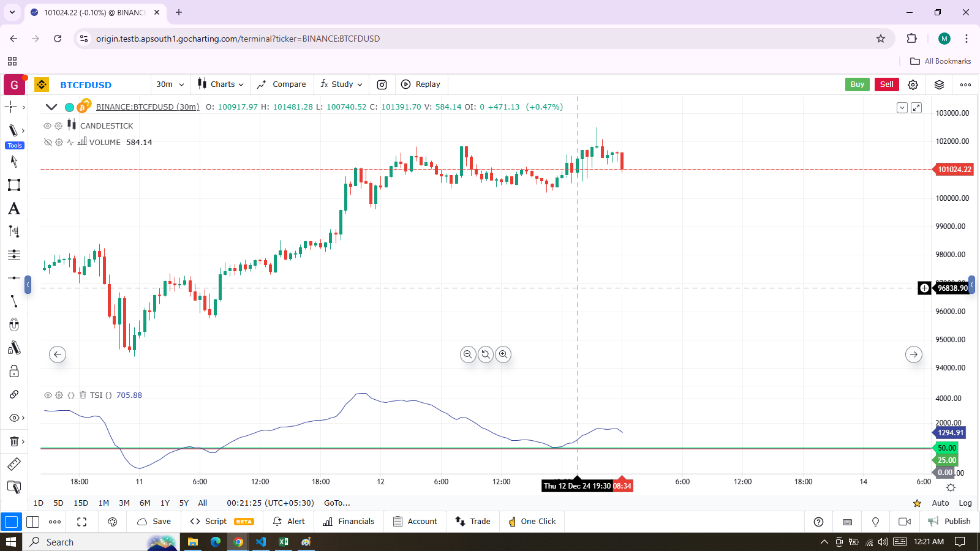Open the Study indicators dropdown
Screen dimensions: 980x551
[341, 84]
